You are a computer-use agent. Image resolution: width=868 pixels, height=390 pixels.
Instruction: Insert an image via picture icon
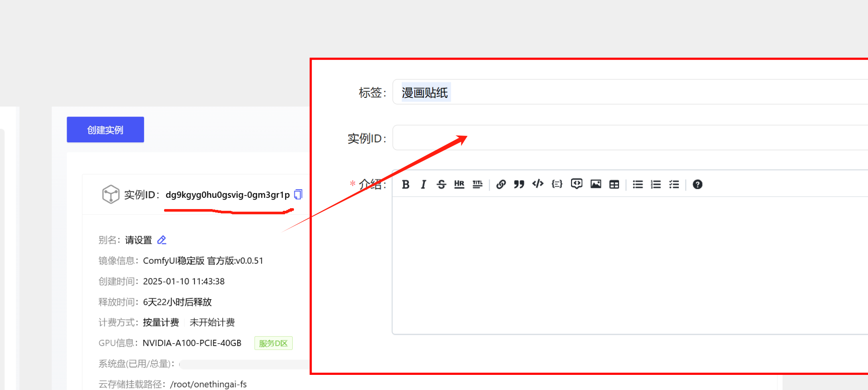pyautogui.click(x=596, y=184)
